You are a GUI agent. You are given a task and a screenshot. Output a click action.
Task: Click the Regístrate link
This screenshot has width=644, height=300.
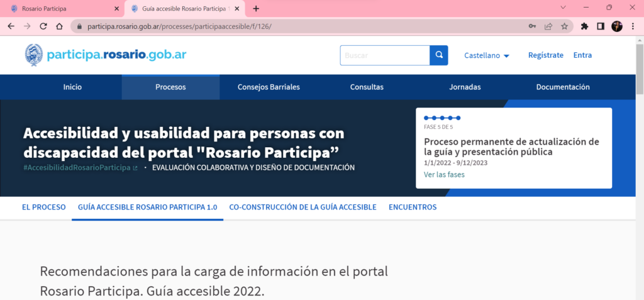pos(546,55)
